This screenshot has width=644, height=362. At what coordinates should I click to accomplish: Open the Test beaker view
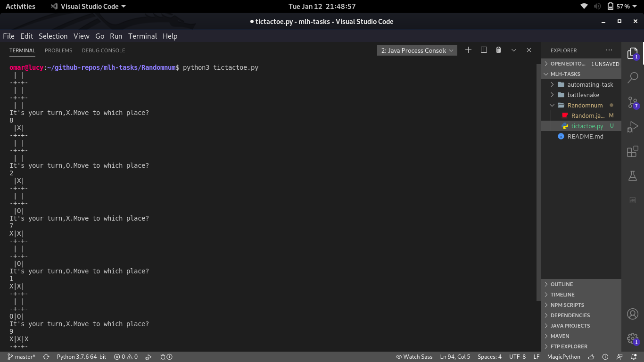click(633, 176)
